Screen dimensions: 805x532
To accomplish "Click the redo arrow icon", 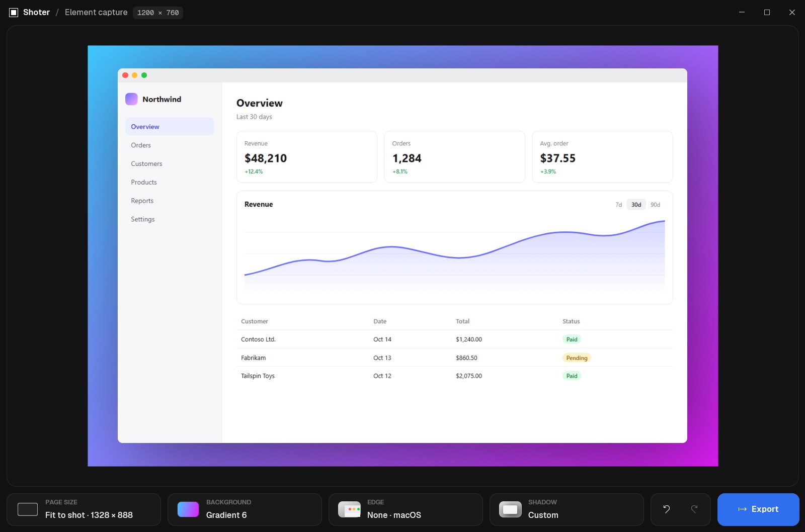I will coord(694,509).
